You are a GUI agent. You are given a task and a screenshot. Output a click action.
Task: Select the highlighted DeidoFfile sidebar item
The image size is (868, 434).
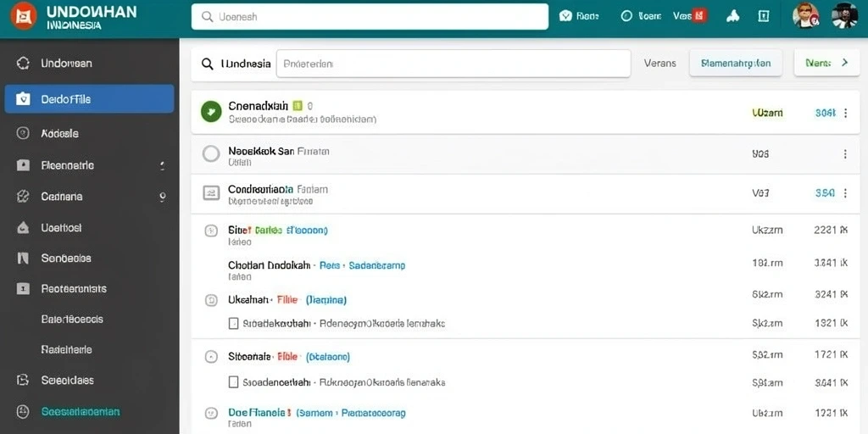[x=89, y=99]
